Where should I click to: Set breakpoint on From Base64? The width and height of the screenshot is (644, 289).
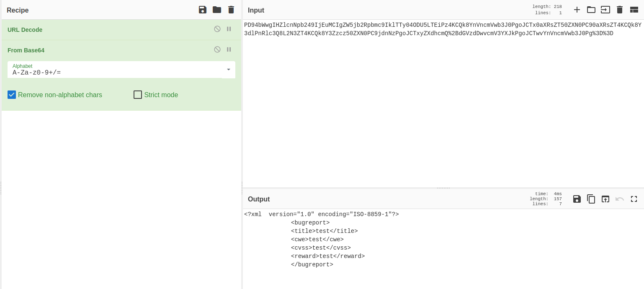[229, 49]
